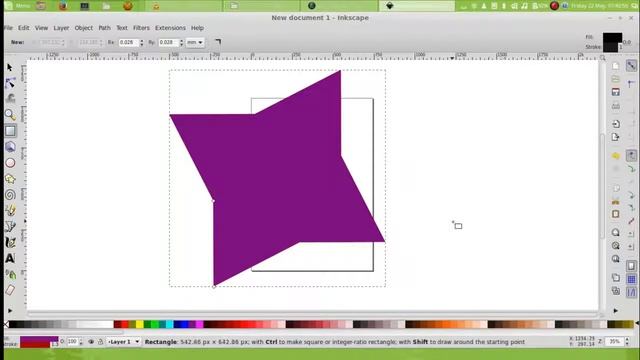The image size is (640, 360).
Task: Open the Layer menu
Action: (61, 28)
